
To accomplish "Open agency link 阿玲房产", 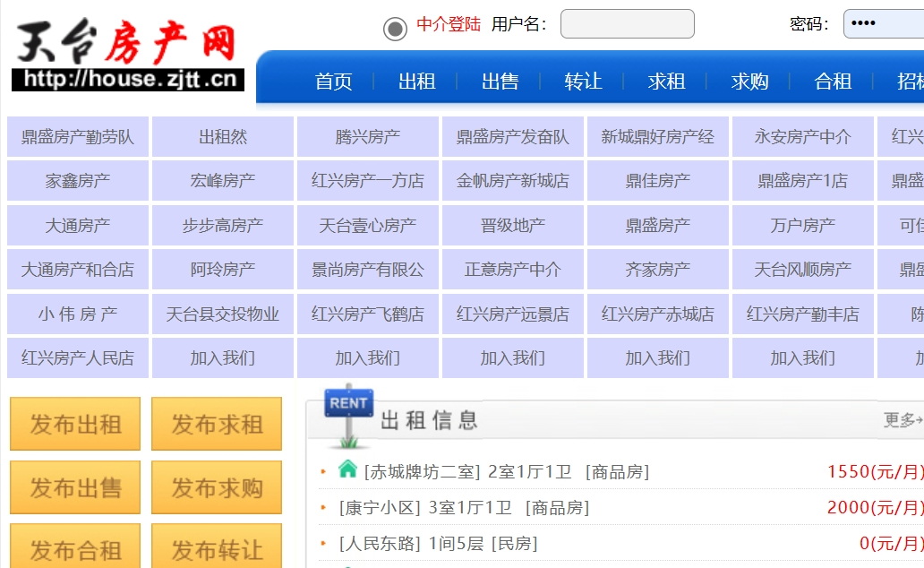I will coord(223,270).
